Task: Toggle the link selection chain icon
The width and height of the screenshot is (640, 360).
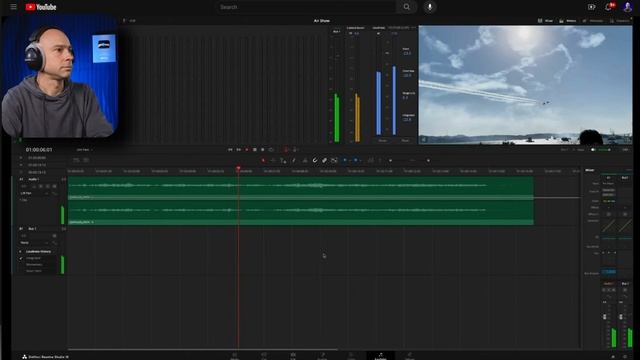Action: [x=324, y=160]
